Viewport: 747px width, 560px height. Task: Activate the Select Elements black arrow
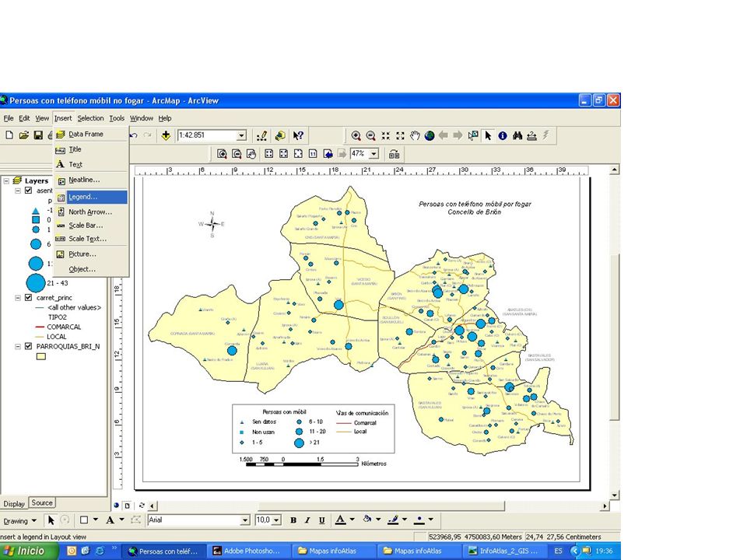coord(488,135)
